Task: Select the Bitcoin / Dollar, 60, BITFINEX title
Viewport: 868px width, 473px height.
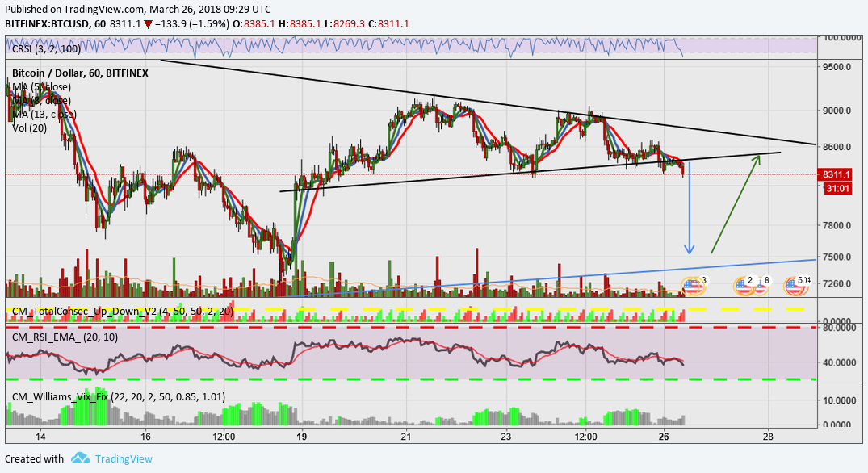Action: [80, 73]
